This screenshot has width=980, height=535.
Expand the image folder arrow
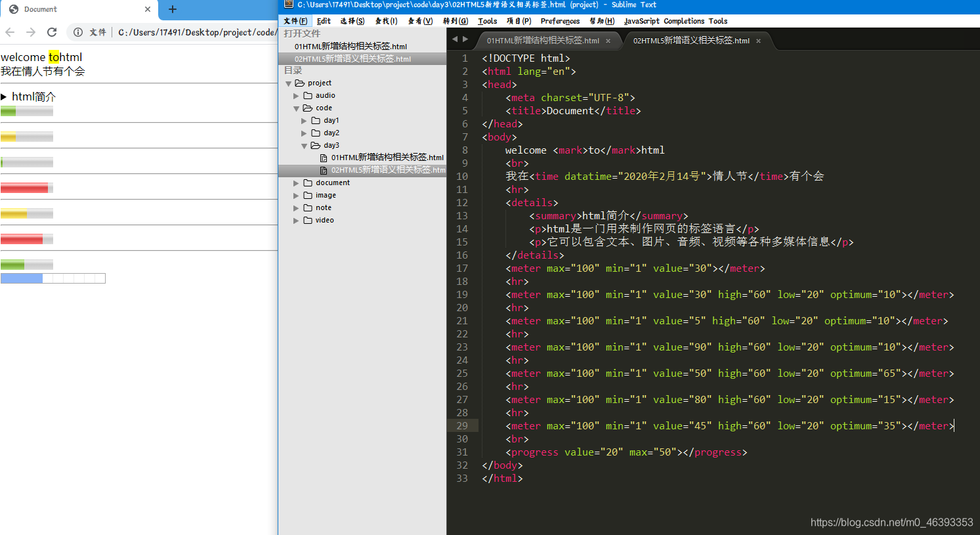tap(296, 196)
